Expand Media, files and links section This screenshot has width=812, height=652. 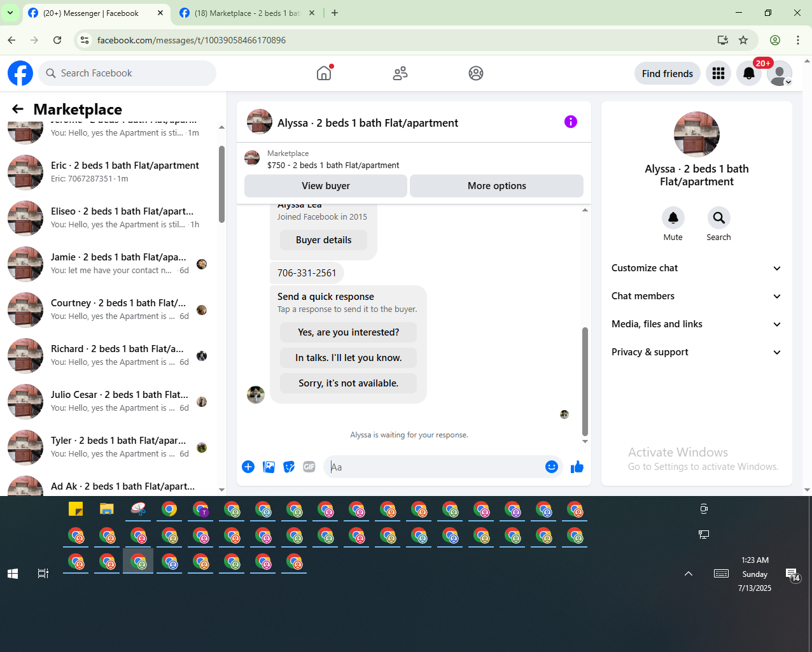[696, 324]
